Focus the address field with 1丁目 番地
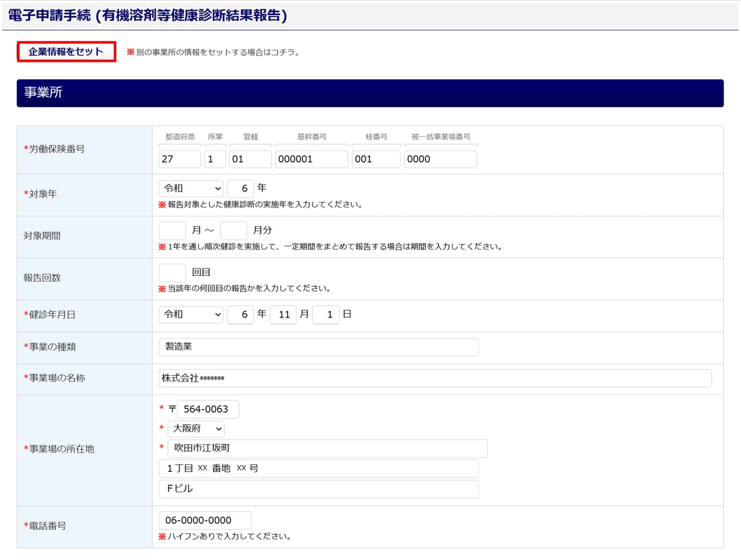 pos(318,469)
